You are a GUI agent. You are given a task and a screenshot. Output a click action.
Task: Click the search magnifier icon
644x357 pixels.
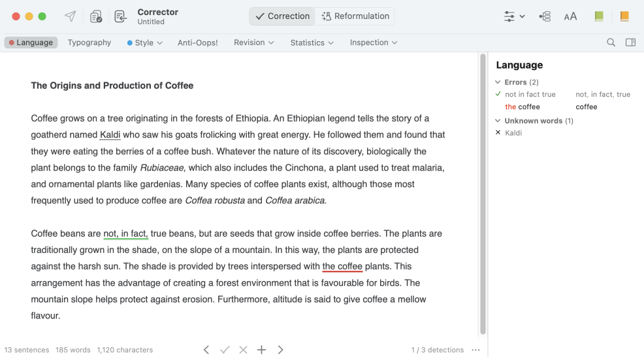pos(611,42)
